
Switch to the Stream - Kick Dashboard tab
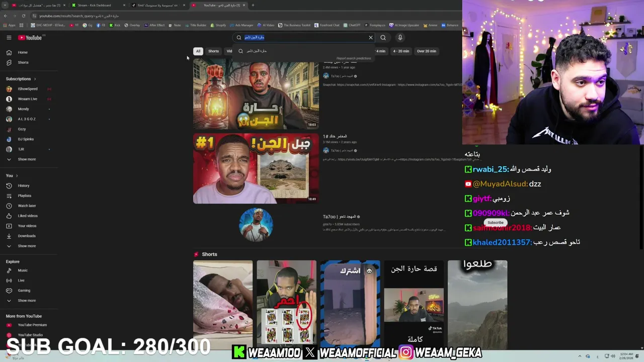pyautogui.click(x=98, y=5)
